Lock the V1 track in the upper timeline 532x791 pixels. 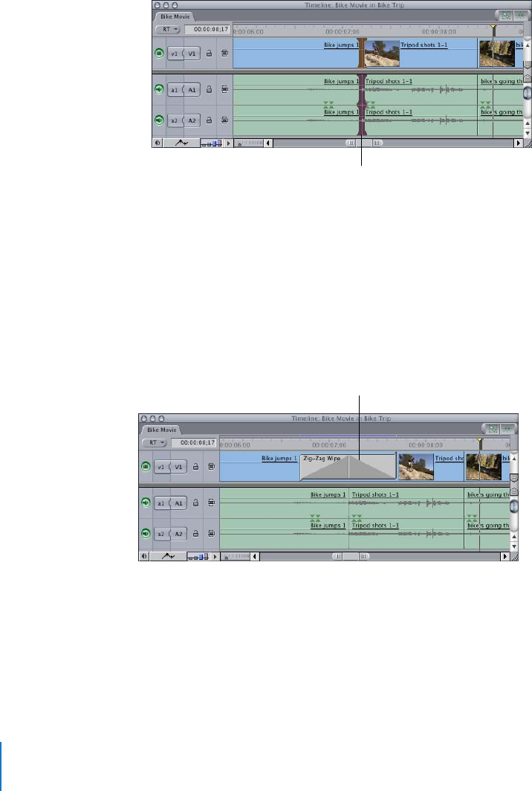coord(209,54)
